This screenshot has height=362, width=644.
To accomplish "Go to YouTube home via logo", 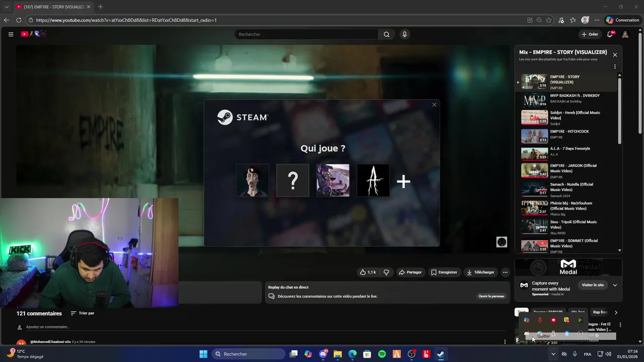I will 33,34.
